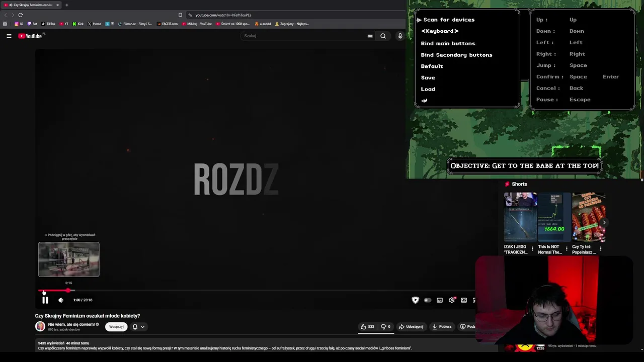Open the Miluhej - YouTube bookmark
The image size is (644, 362).
197,24
